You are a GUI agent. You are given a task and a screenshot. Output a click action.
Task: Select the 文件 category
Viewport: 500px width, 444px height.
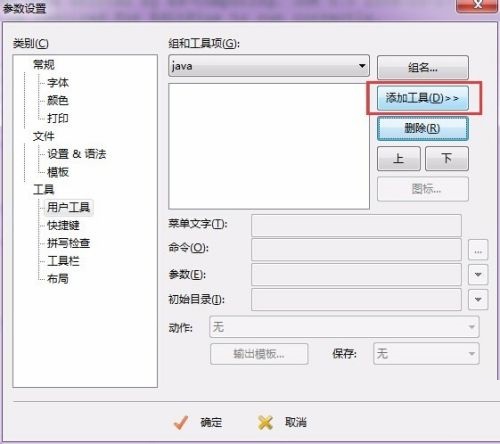click(44, 136)
